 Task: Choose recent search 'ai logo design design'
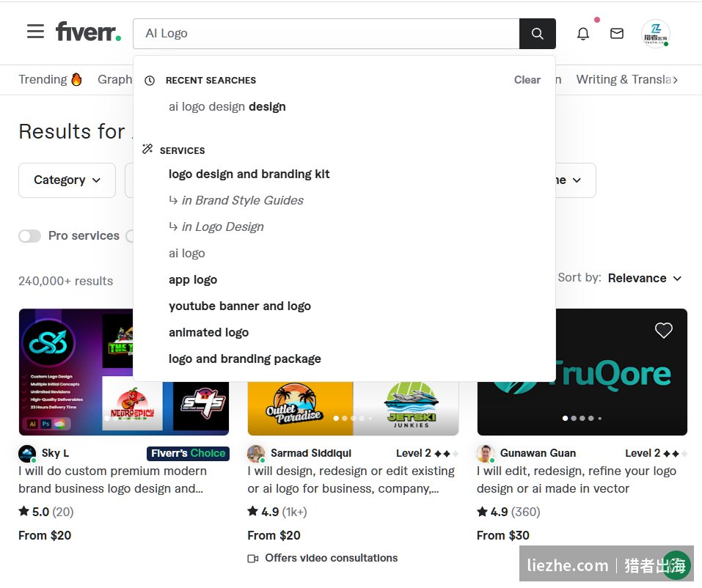227,107
